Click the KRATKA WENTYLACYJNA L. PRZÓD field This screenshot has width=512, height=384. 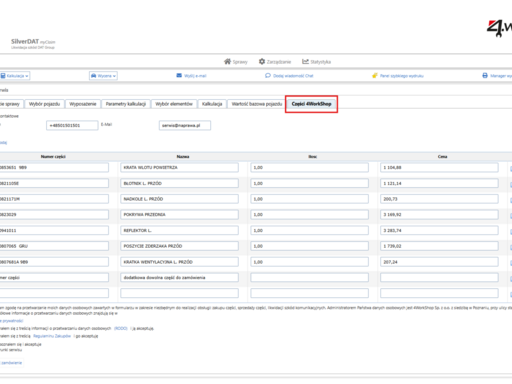(179, 262)
